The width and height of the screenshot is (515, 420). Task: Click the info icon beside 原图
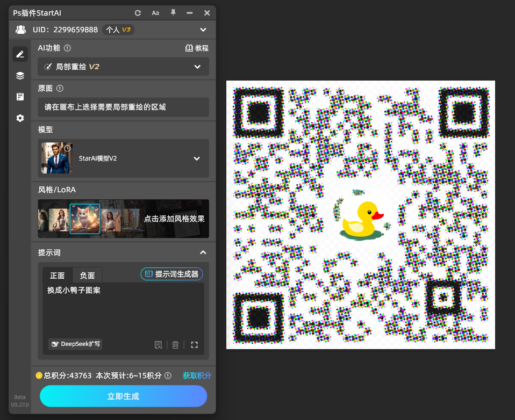point(60,88)
